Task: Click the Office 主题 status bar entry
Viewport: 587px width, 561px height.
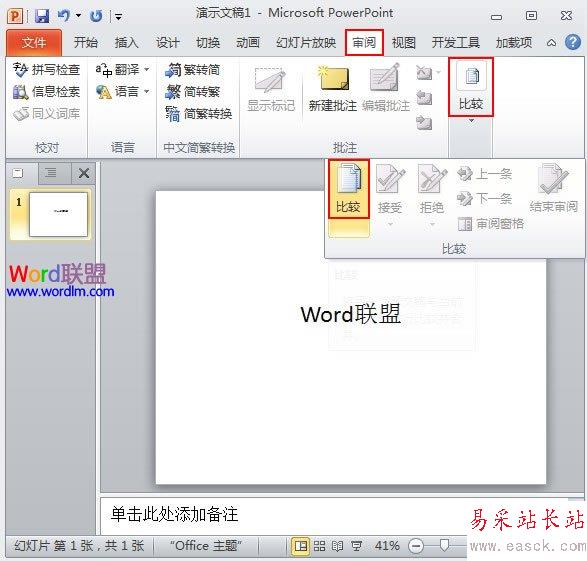Action: pyautogui.click(x=206, y=546)
